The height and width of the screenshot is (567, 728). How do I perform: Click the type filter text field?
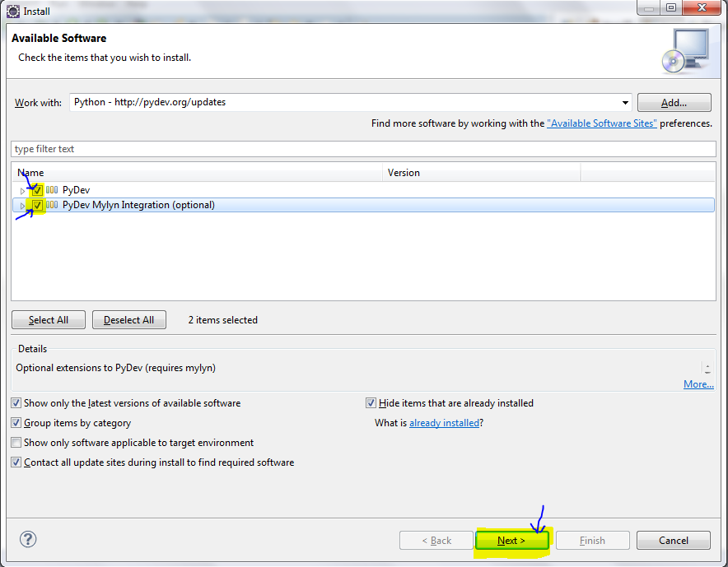[x=363, y=149]
